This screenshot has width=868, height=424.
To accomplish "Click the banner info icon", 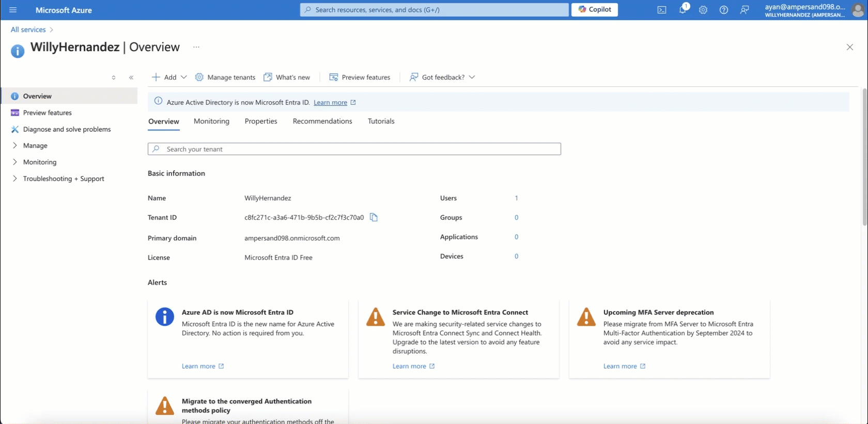I will click(x=158, y=101).
